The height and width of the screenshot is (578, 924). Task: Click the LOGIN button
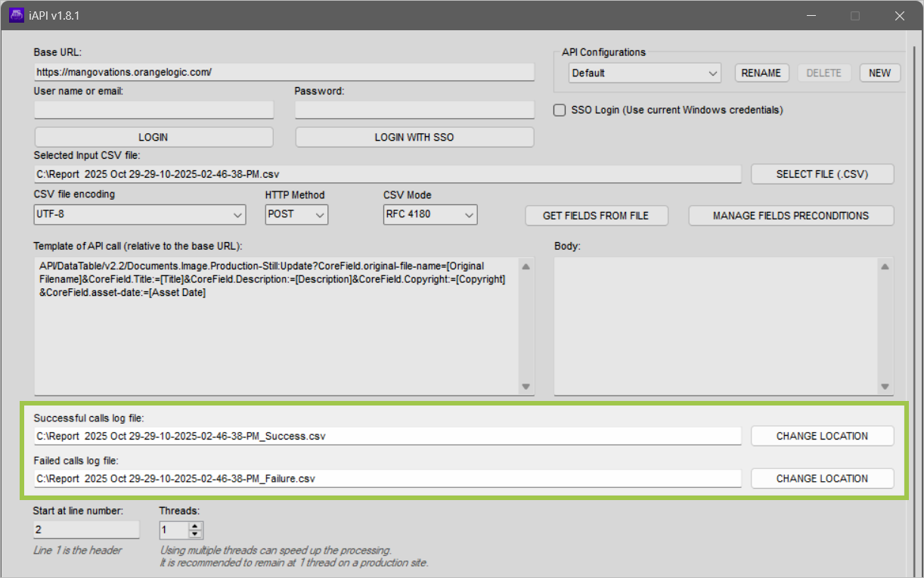(x=153, y=137)
